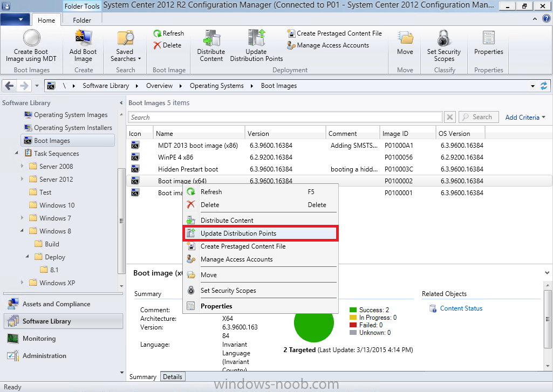The height and width of the screenshot is (392, 553).
Task: Open the blue application menu dropdown
Action: (x=15, y=19)
